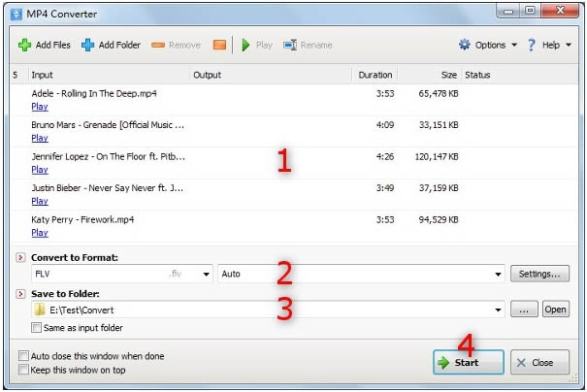Viewport: 587px width, 392px height.
Task: Toggle Keep this window on top
Action: [23, 370]
